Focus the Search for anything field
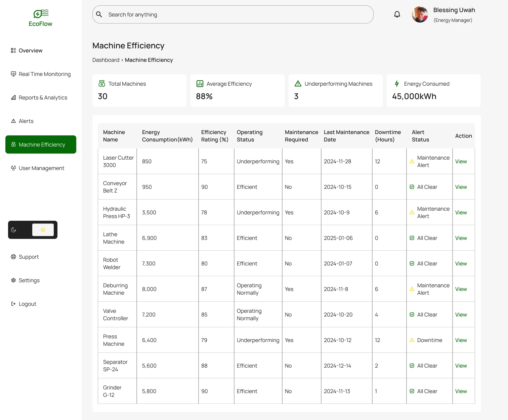 (235, 15)
